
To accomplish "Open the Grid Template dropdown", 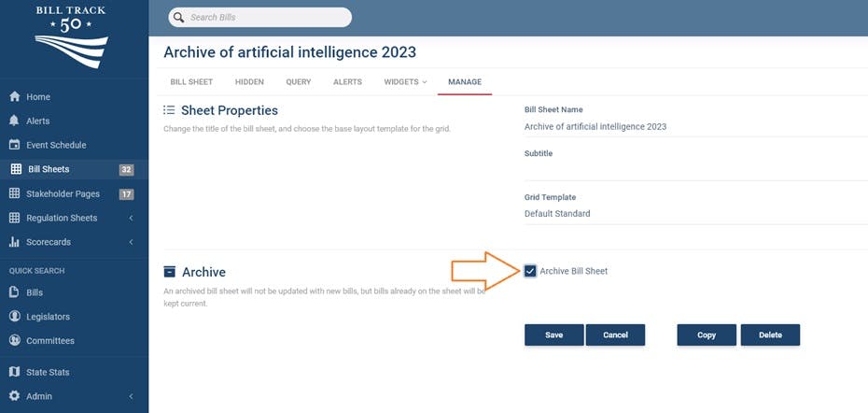I will pos(695,214).
